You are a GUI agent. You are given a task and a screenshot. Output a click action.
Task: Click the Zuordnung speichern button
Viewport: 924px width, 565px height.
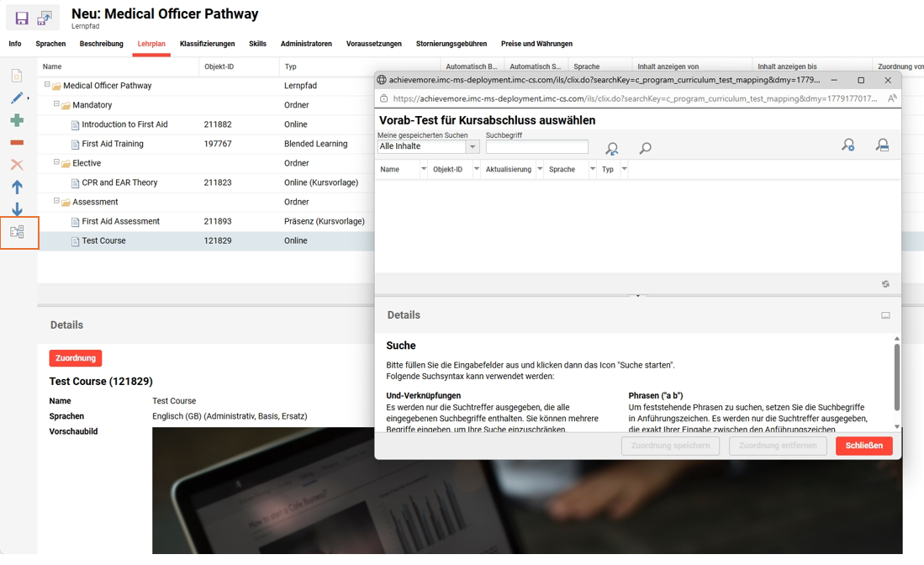[670, 446]
